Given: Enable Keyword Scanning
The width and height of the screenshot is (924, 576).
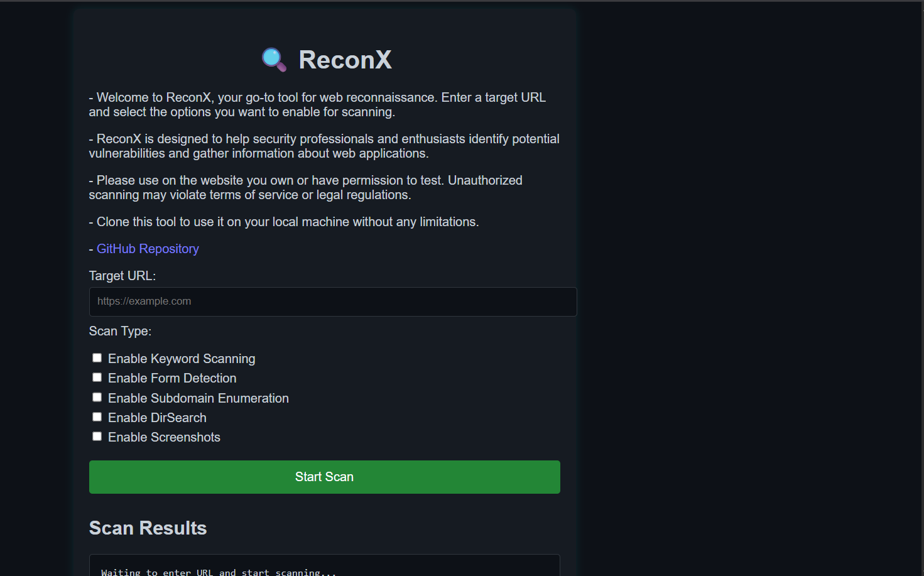Looking at the screenshot, I should tap(97, 357).
